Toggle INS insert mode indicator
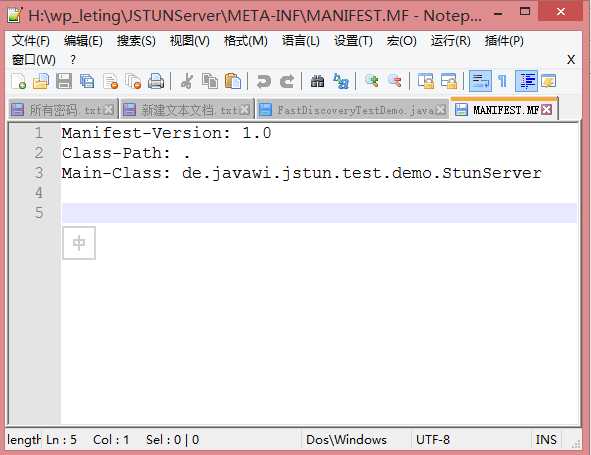 (x=546, y=440)
